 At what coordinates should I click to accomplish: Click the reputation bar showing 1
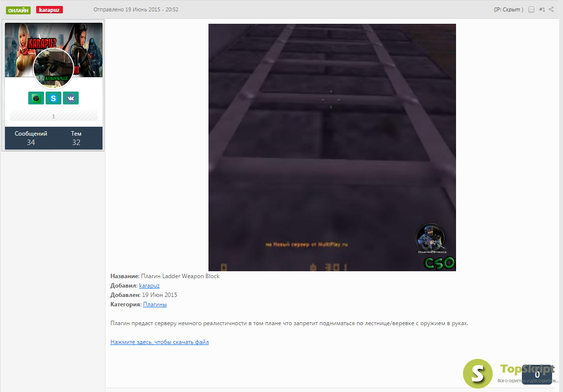[53, 116]
